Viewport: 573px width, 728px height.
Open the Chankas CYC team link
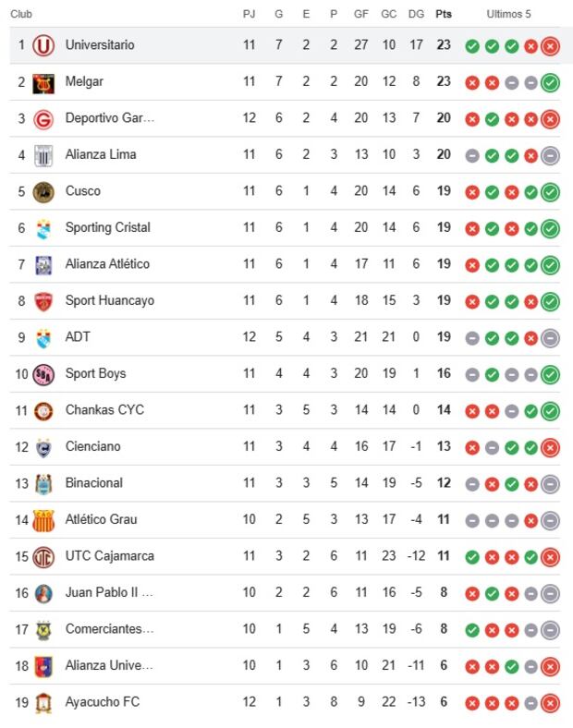coord(104,410)
